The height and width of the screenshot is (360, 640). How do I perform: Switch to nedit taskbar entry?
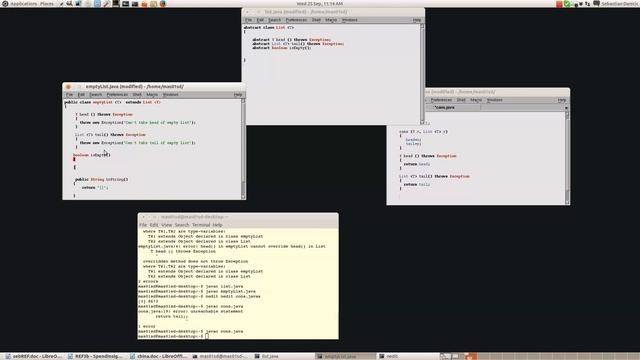coord(407,356)
